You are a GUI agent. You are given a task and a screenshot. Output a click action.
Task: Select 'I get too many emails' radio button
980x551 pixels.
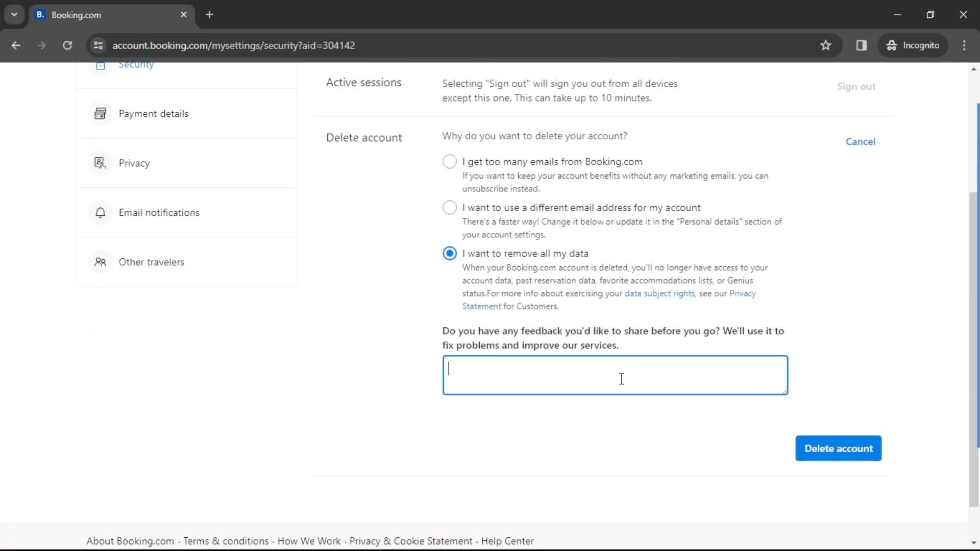[450, 161]
